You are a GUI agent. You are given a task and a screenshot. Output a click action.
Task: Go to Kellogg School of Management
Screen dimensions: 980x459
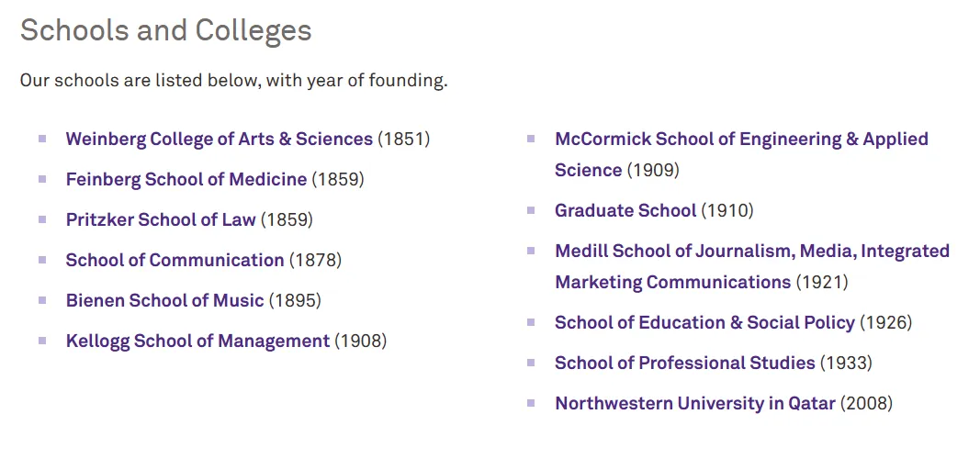point(197,341)
